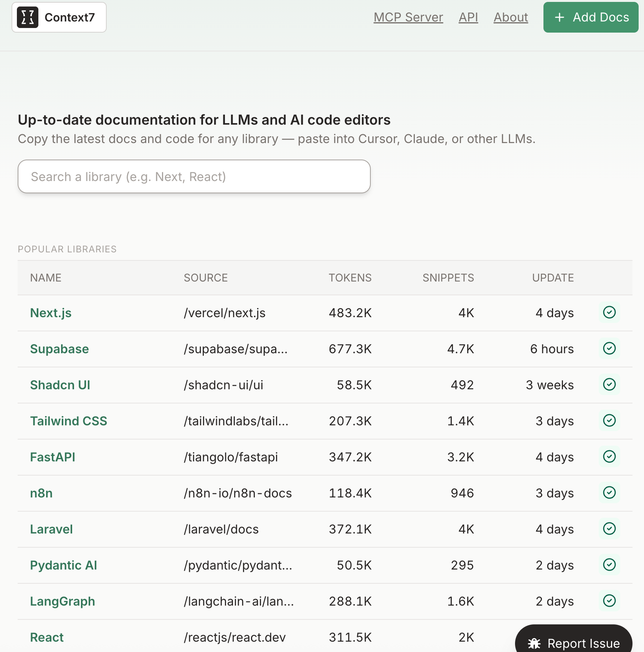Screen dimensions: 644x652
Task: Click the verified check icon for Next.js
Action: tap(609, 312)
